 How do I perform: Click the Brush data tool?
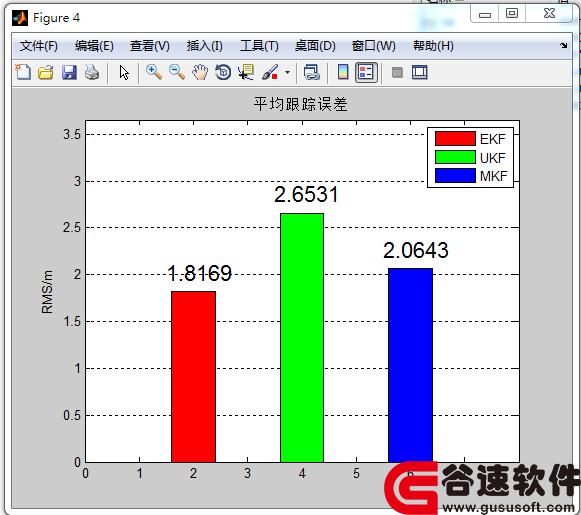(x=270, y=72)
